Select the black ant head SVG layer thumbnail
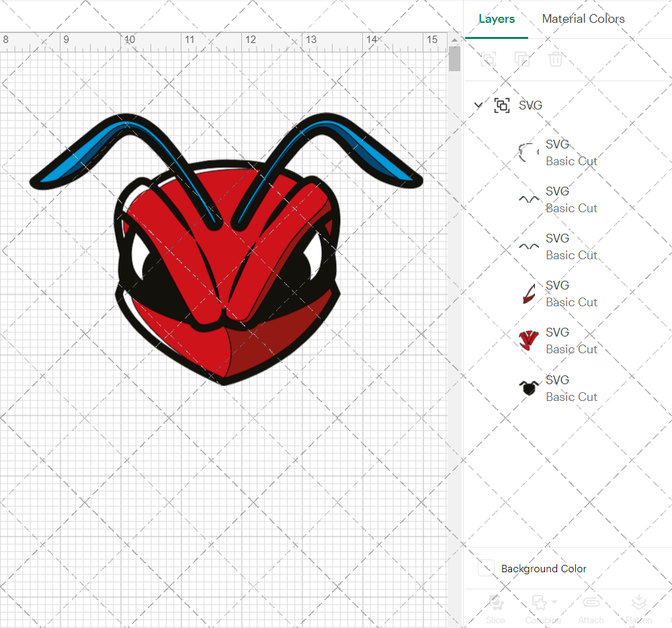The height and width of the screenshot is (628, 672). (x=529, y=388)
